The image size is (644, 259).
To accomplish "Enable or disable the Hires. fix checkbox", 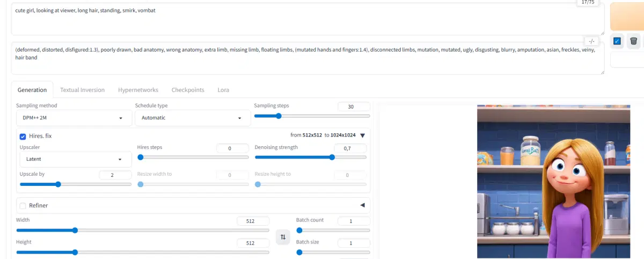I will [x=23, y=136].
